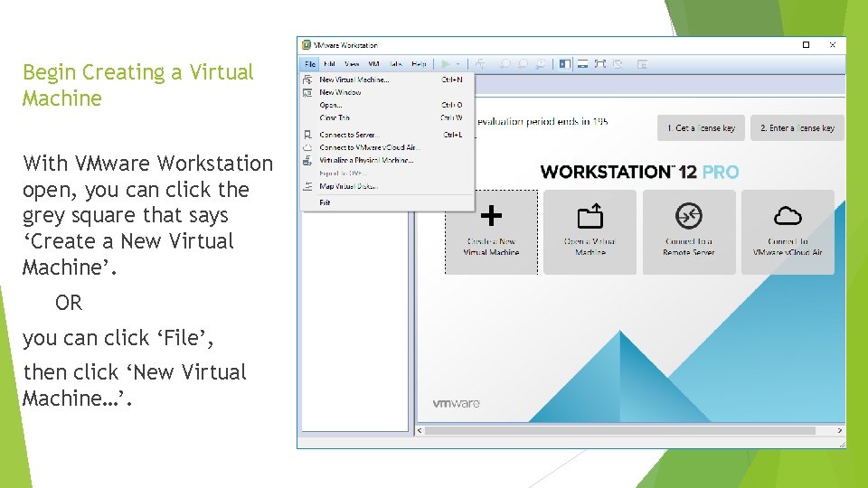Choose New Window from File menu
This screenshot has height=488, width=868.
point(387,92)
